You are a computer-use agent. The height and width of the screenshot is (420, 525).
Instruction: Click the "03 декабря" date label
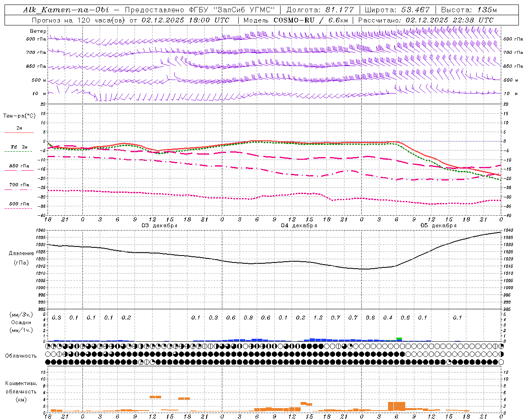tap(160, 226)
